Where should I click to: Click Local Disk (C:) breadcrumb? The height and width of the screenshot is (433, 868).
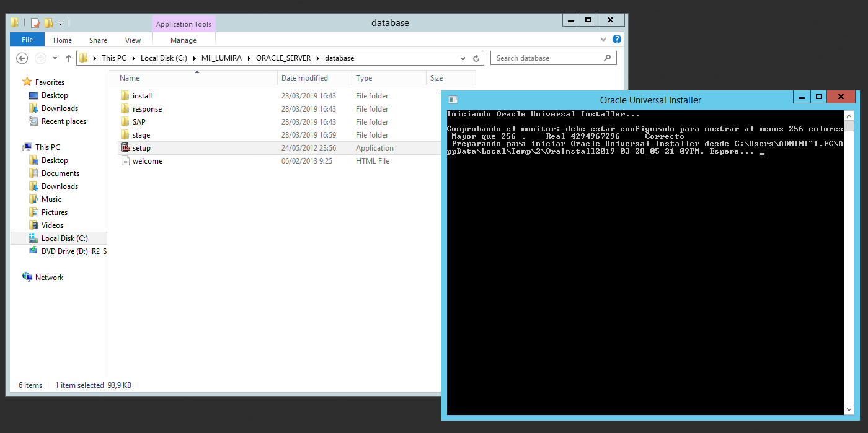(164, 58)
